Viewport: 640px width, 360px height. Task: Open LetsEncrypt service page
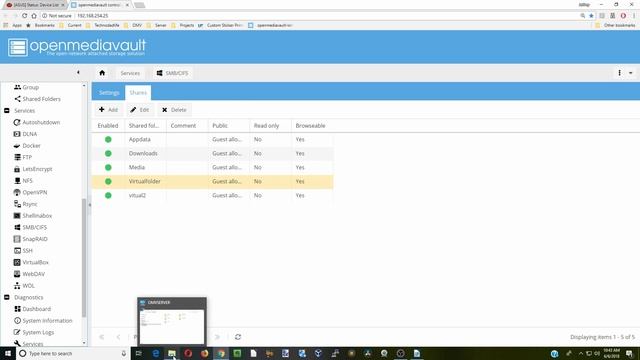(33, 169)
